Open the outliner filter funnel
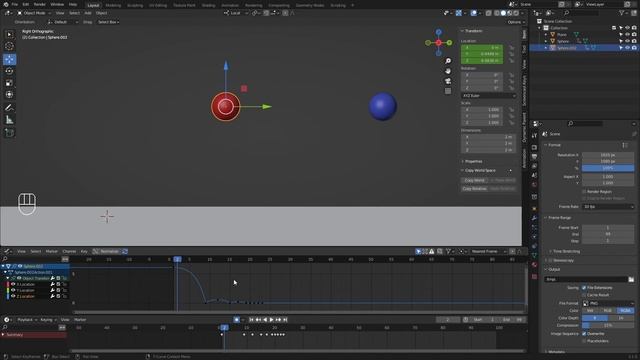This screenshot has width=640, height=360. (621, 13)
